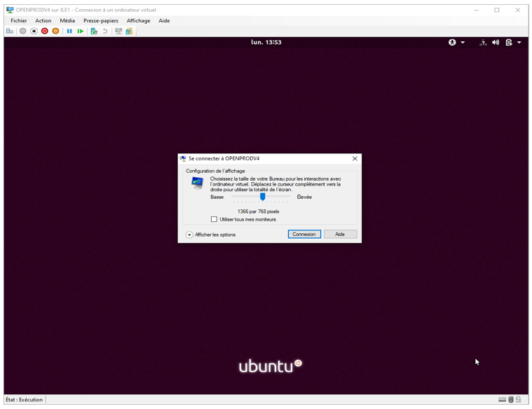Click the display size slider handle

(263, 197)
